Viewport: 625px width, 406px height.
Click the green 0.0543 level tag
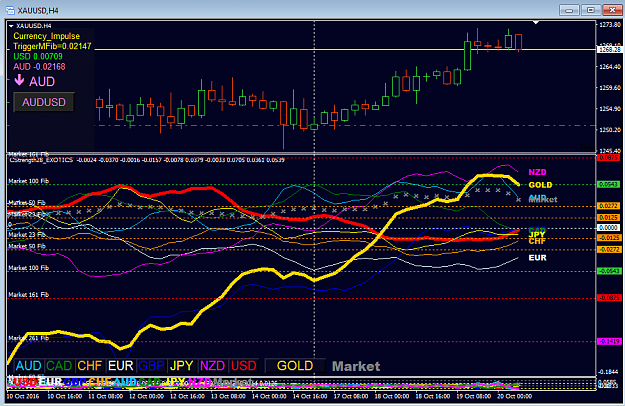click(609, 184)
